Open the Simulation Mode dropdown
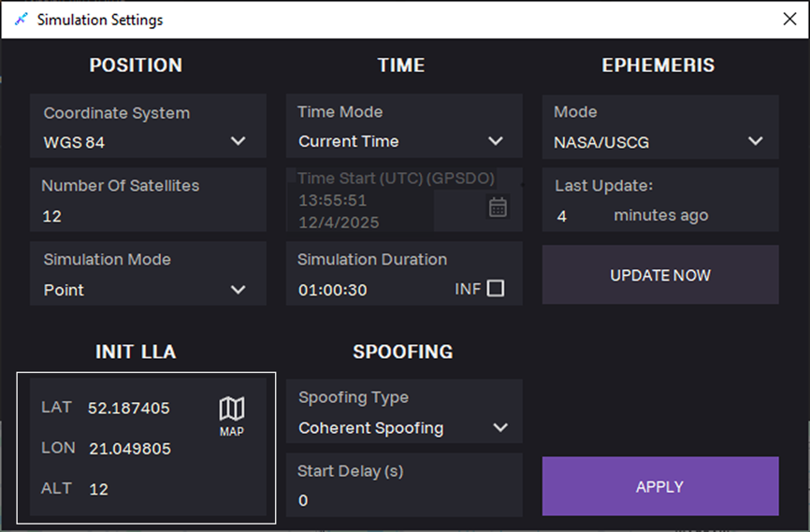Screen dimensions: 810x532 (238, 290)
